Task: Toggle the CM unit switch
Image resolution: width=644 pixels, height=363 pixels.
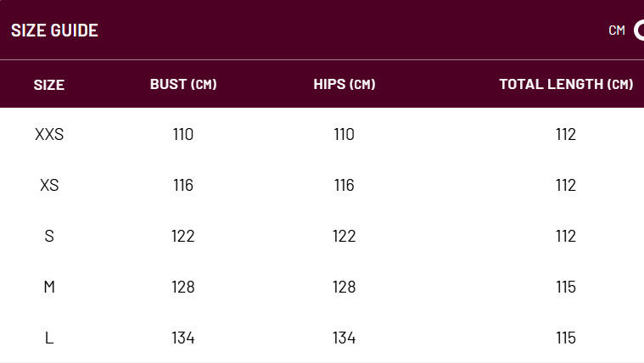Action: click(639, 31)
